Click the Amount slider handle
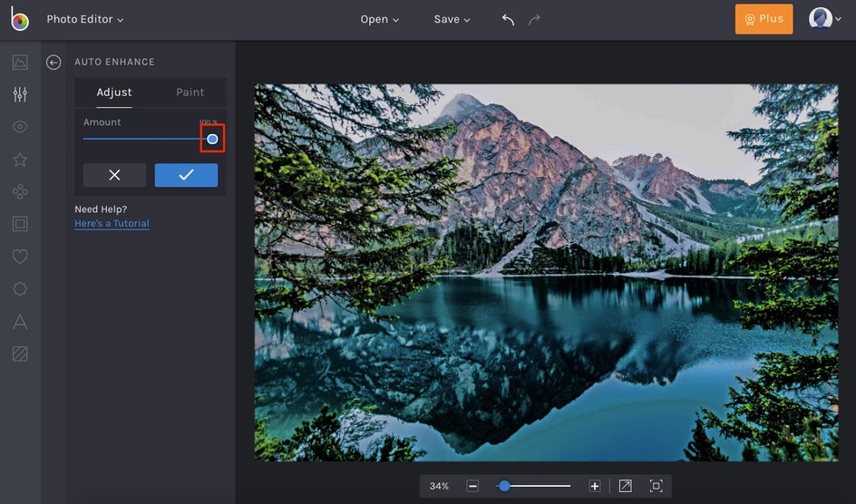This screenshot has width=856, height=504. [212, 139]
